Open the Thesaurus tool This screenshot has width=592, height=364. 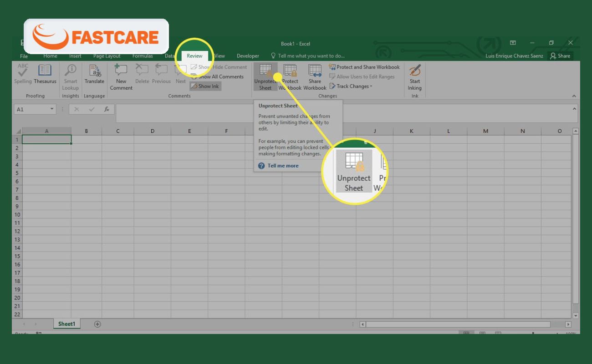(x=45, y=74)
